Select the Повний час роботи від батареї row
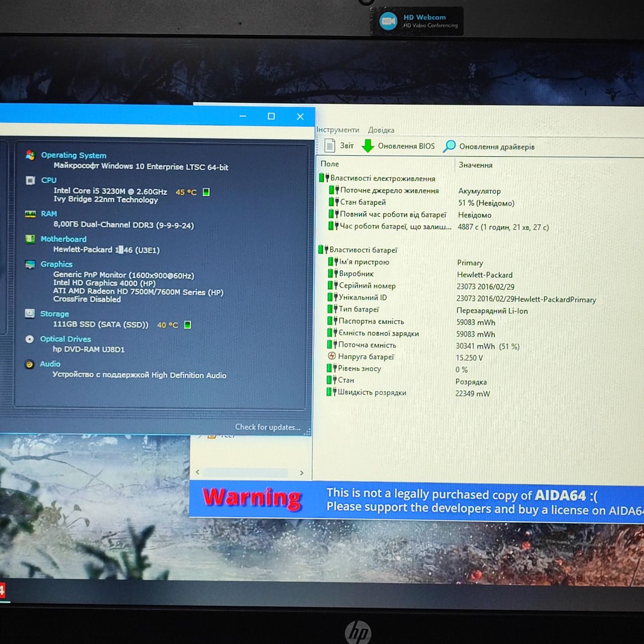Screen dimensions: 644x644 tap(387, 214)
